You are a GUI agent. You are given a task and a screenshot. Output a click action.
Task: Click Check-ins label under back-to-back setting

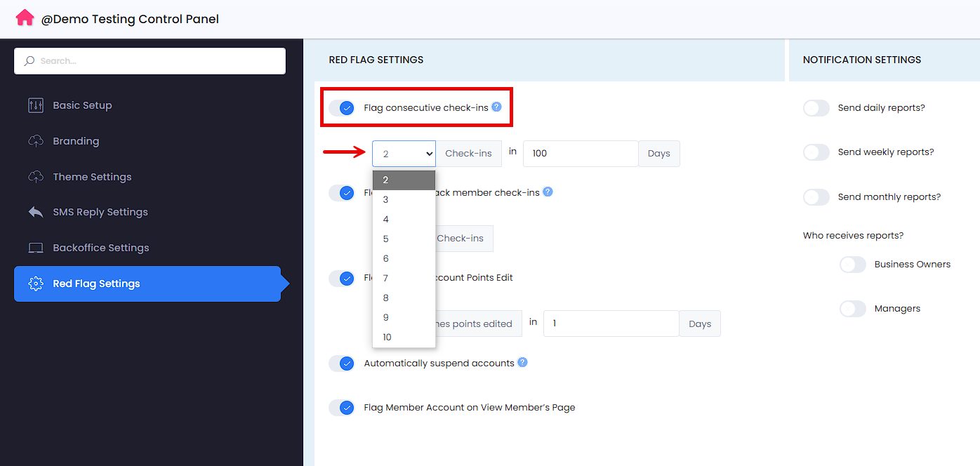(464, 239)
